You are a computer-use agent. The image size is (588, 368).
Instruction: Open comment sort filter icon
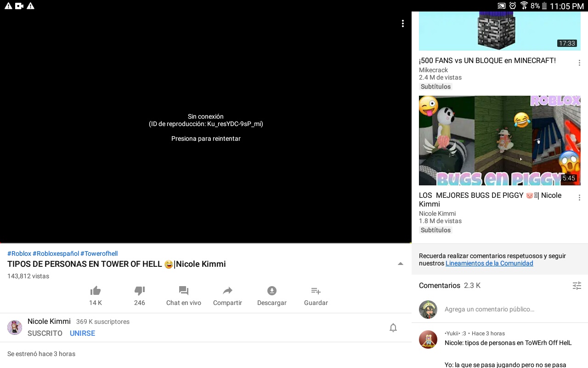pos(577,286)
